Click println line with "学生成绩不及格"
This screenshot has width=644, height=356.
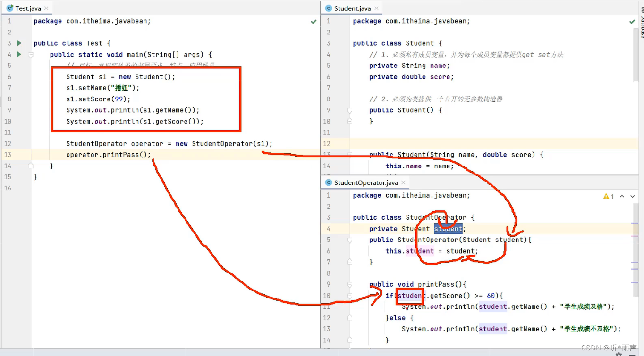coord(511,329)
